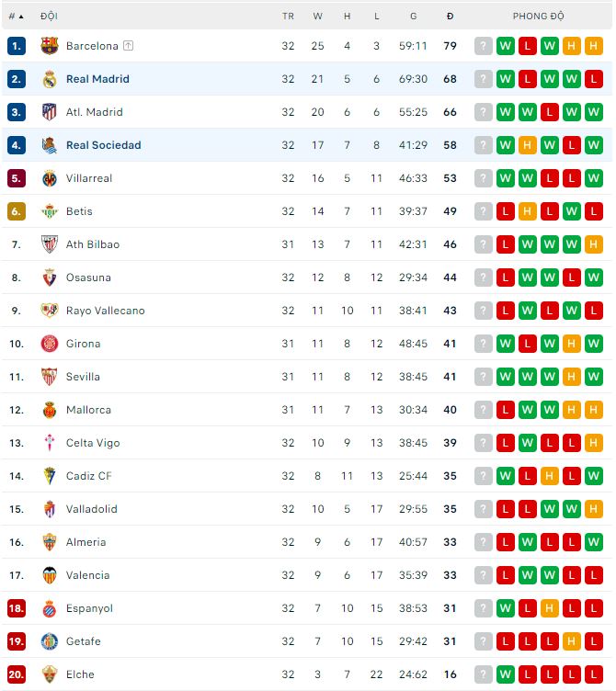
Task: Click the PHONG ĐỘ form column header
Action: point(538,16)
